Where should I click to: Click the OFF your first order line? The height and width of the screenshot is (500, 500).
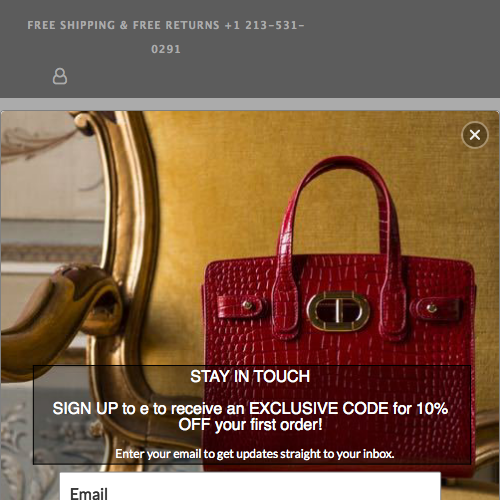[x=250, y=425]
